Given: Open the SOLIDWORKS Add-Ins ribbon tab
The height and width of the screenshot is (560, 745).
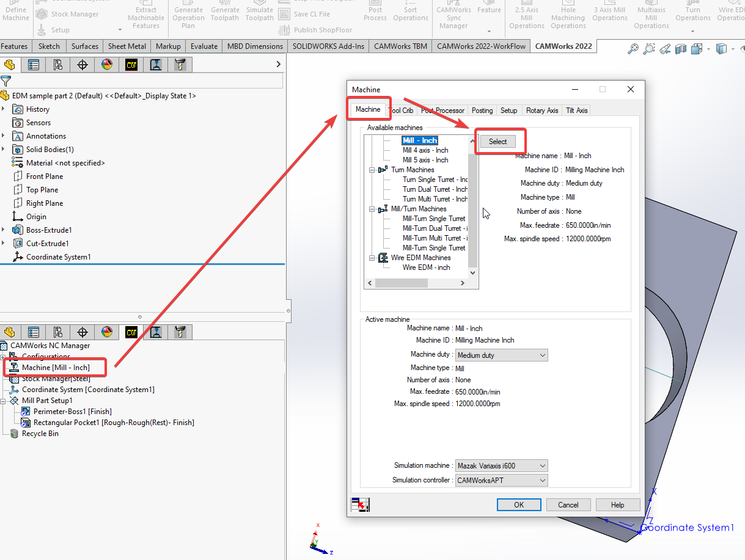Looking at the screenshot, I should (328, 46).
